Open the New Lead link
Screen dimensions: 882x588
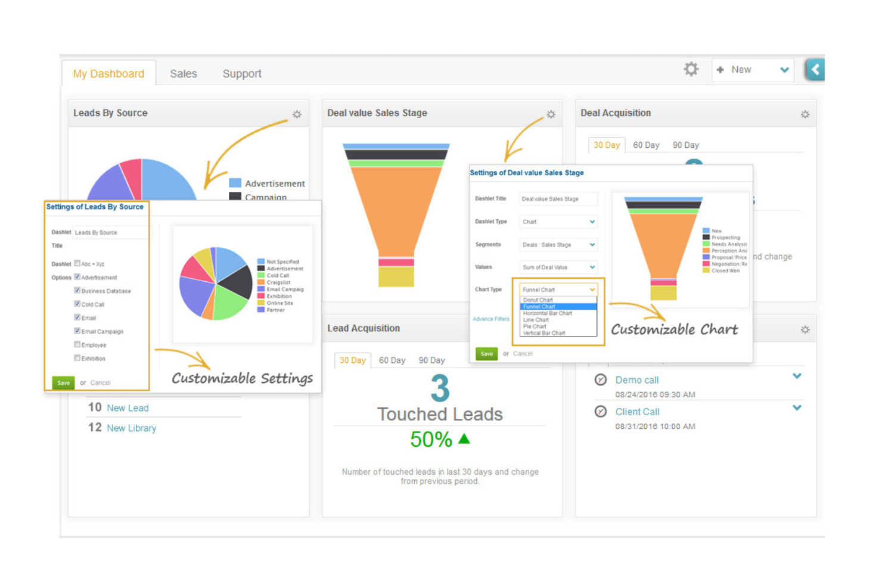tap(127, 407)
